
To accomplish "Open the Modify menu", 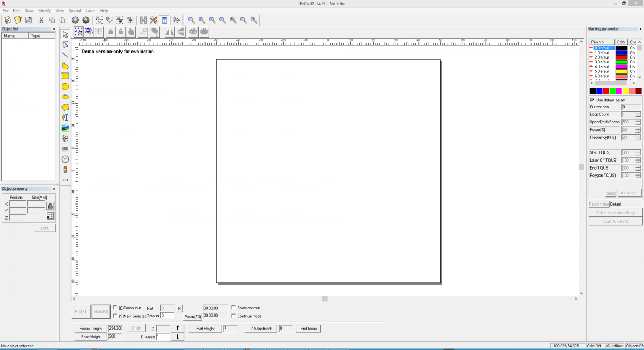I will (44, 11).
